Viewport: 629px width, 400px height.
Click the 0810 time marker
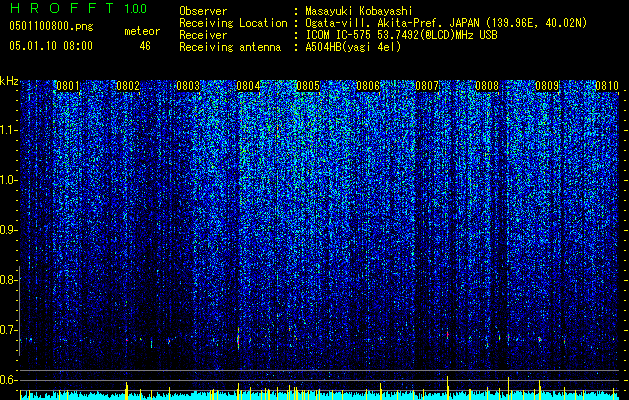coord(607,86)
